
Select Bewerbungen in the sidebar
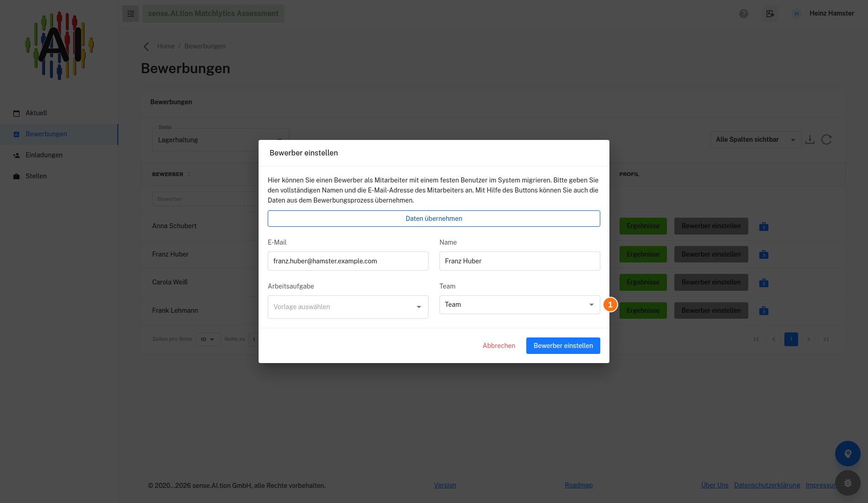(x=59, y=134)
